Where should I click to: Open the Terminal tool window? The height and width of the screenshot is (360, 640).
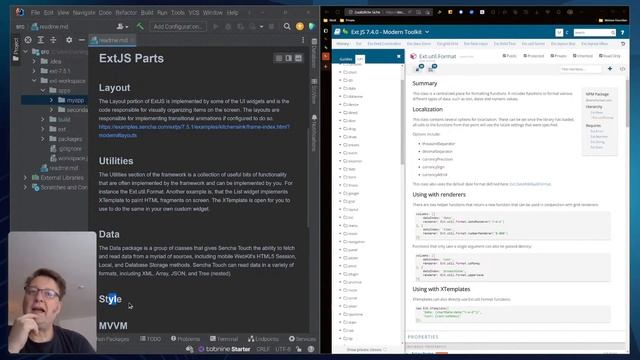coord(224,339)
